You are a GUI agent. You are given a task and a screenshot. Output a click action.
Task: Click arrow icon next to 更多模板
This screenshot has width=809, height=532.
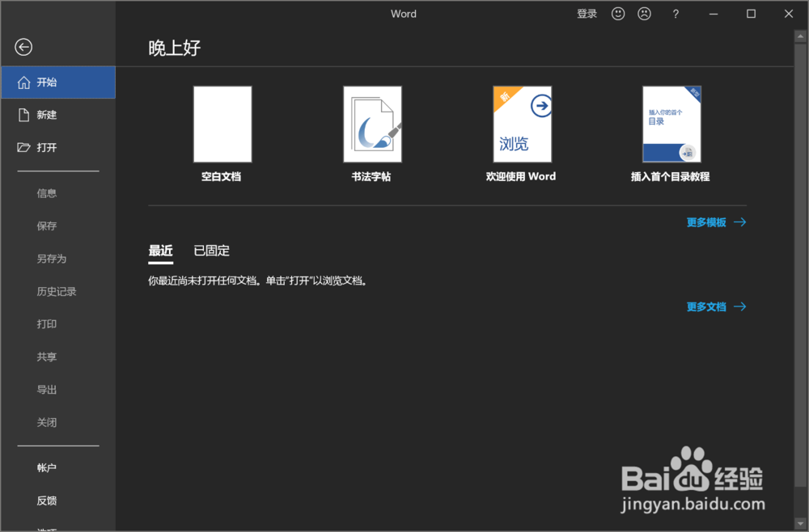(740, 222)
